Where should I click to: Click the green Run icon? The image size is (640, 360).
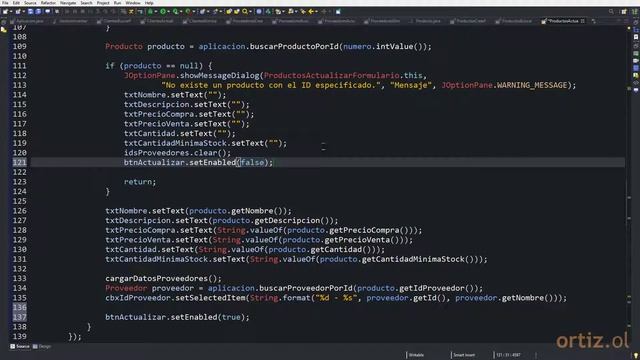pos(163,11)
